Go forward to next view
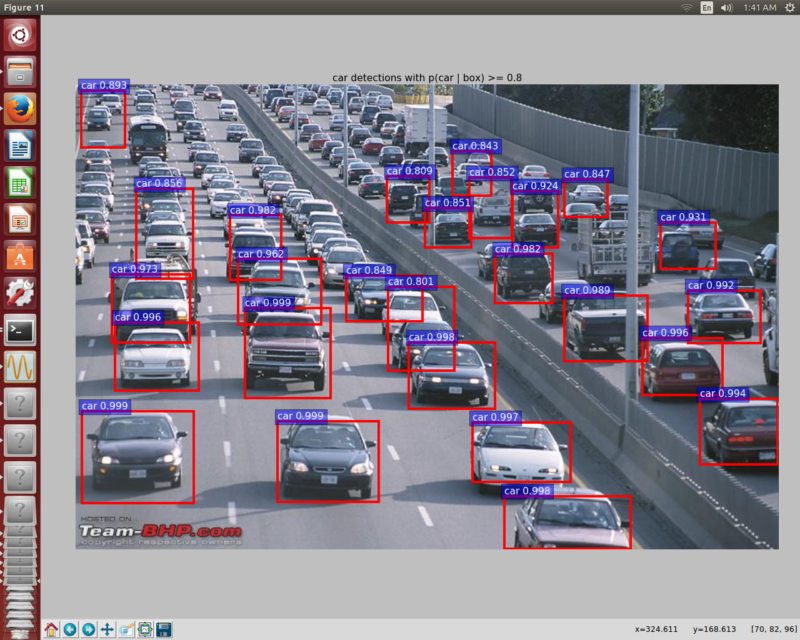The image size is (800, 640). [89, 629]
